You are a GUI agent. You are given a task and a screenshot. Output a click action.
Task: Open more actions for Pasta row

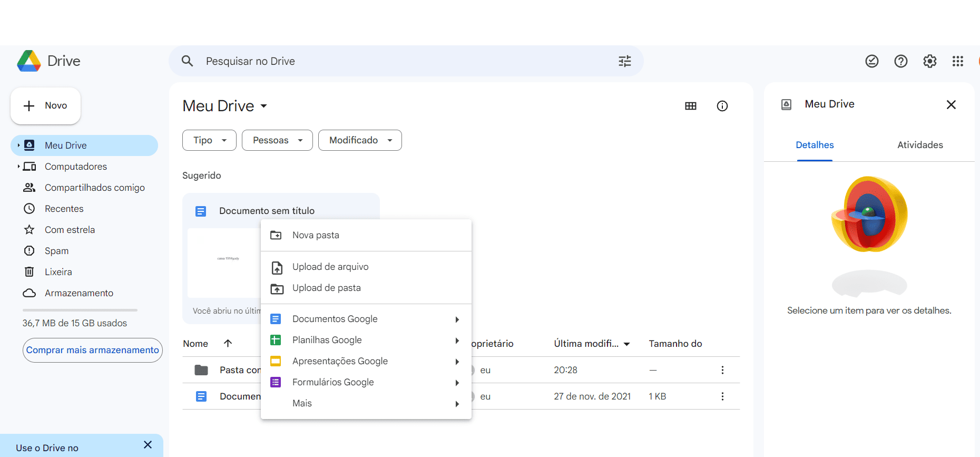[722, 370]
